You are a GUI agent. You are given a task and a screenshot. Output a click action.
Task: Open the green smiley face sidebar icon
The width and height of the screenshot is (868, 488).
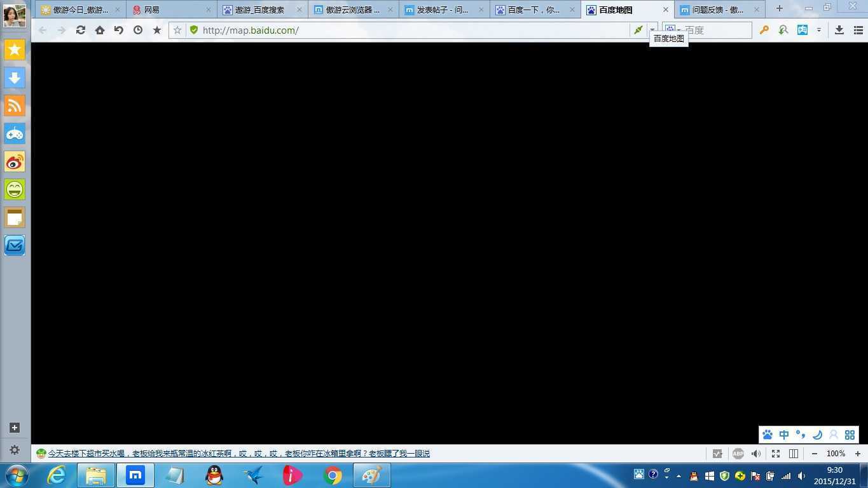click(15, 189)
